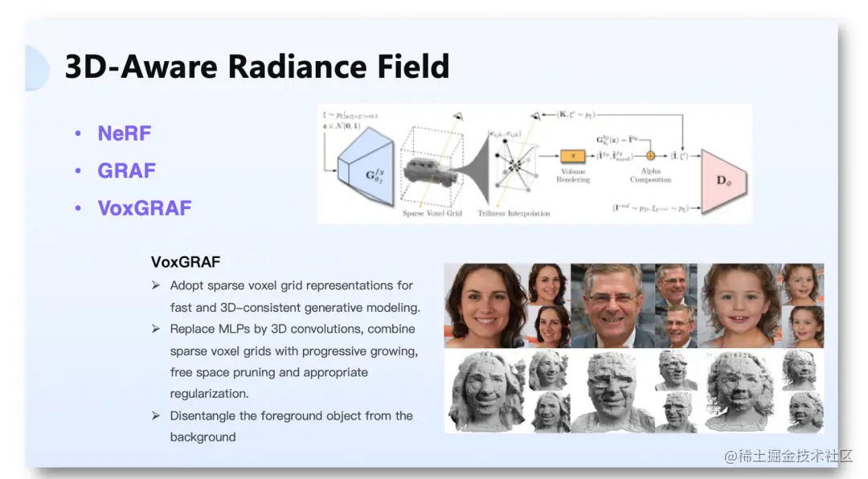Click the word 'background' in last bullet
Image resolution: width=868 pixels, height=479 pixels.
(203, 437)
